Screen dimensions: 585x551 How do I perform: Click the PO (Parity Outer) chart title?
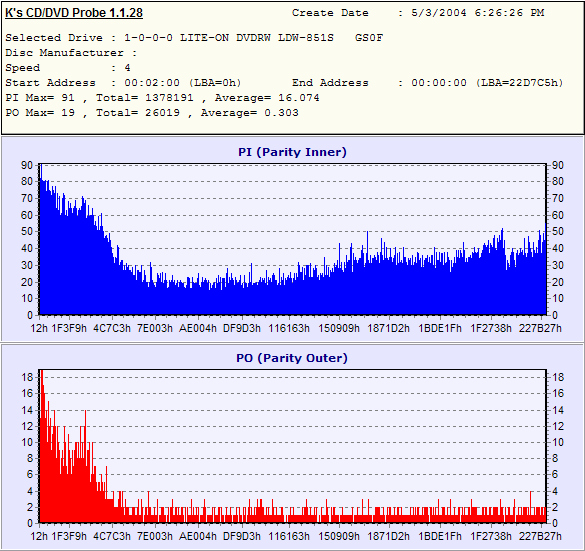[292, 358]
